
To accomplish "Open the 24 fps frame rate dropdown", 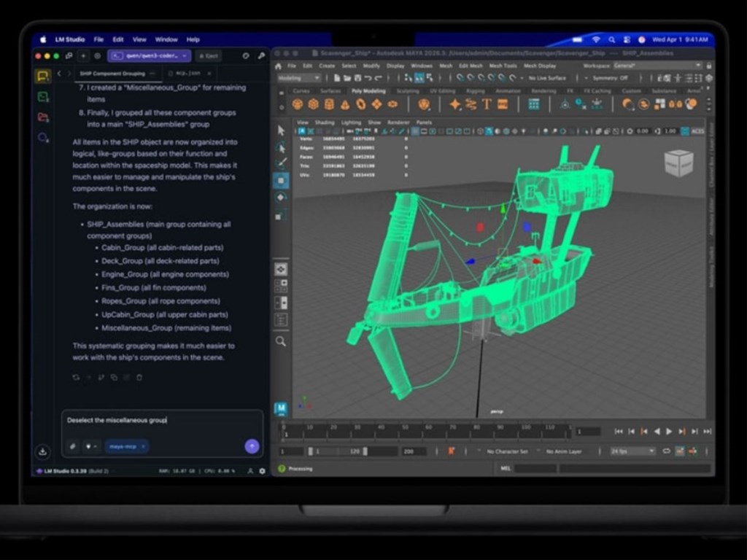I will tap(632, 451).
